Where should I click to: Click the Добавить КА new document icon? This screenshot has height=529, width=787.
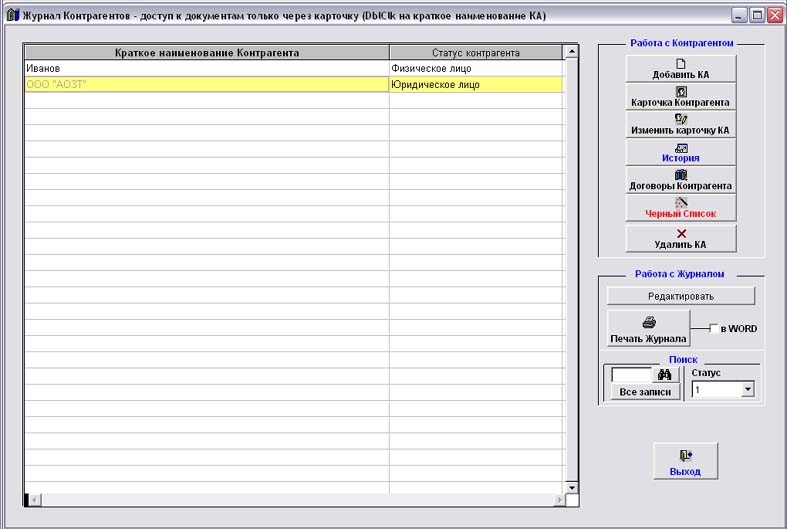681,64
